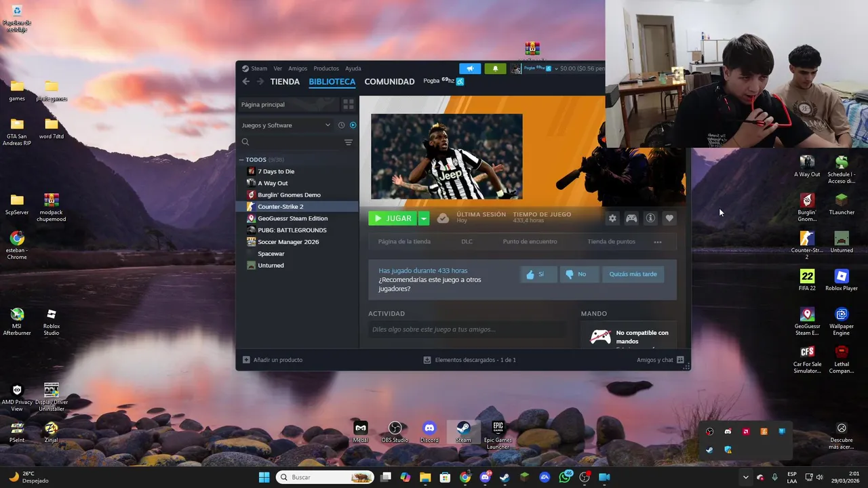Add Counter-Strike 2 to favorites heart
This screenshot has height=488, width=868.
669,218
